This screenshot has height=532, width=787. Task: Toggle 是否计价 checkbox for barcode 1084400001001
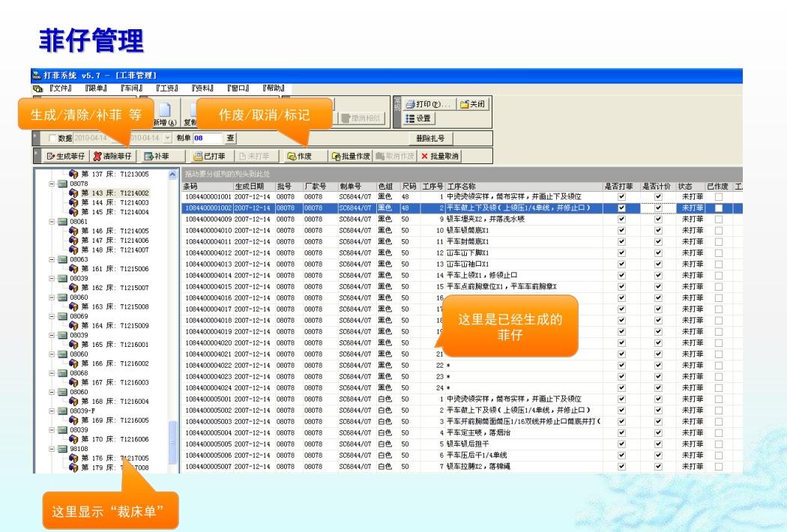coord(658,197)
